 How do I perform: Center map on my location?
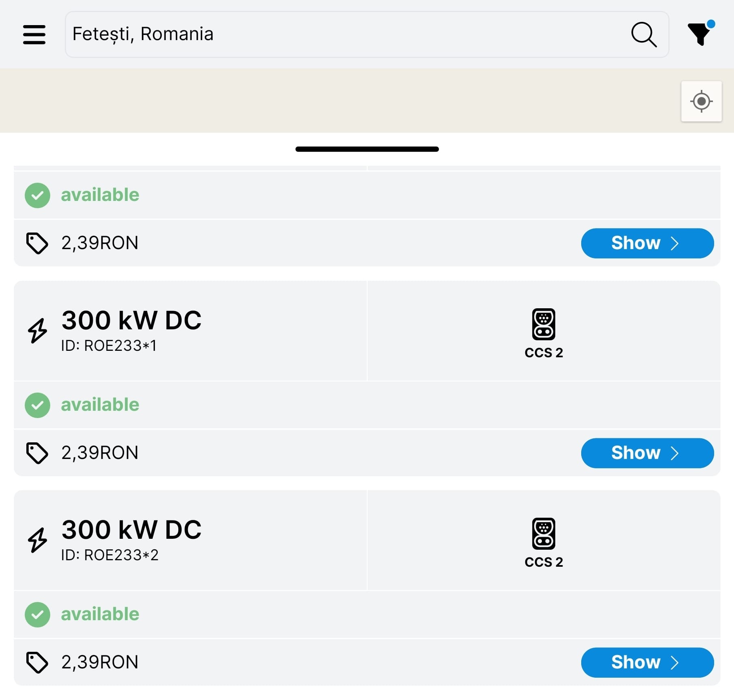tap(701, 101)
